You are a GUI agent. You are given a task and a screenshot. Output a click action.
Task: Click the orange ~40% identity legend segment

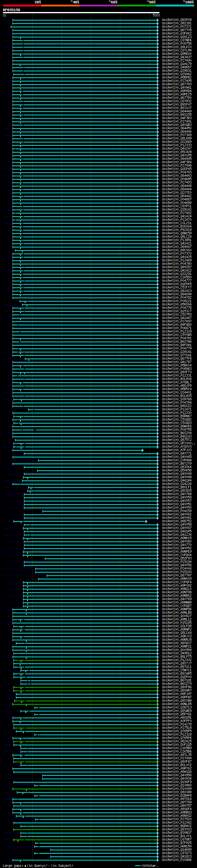click(x=60, y=6)
